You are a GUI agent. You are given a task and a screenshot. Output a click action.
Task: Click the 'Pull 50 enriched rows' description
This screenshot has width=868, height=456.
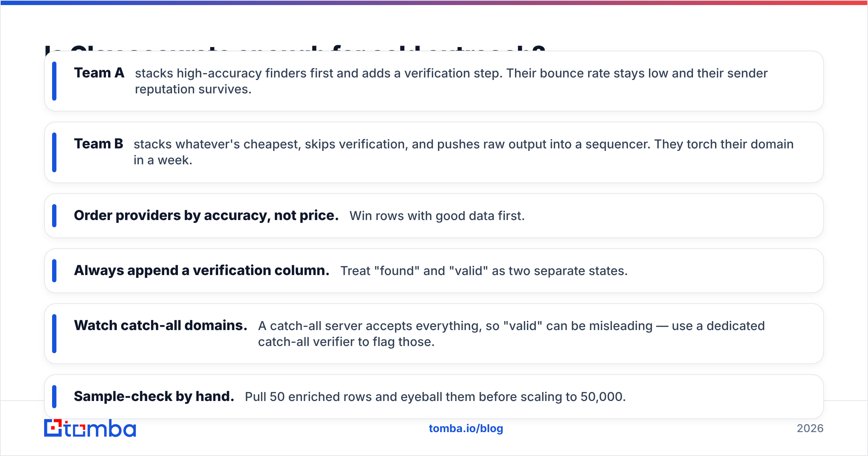(435, 397)
